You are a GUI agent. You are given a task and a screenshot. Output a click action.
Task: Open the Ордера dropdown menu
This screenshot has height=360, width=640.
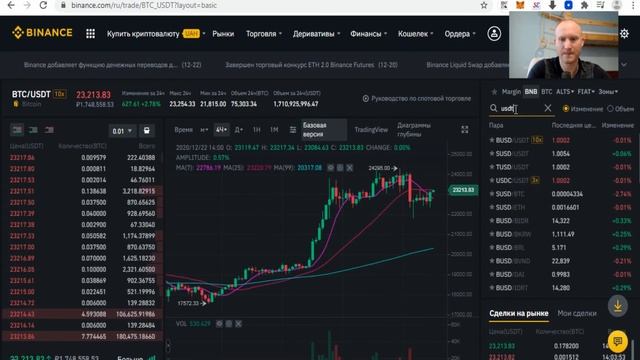[460, 34]
